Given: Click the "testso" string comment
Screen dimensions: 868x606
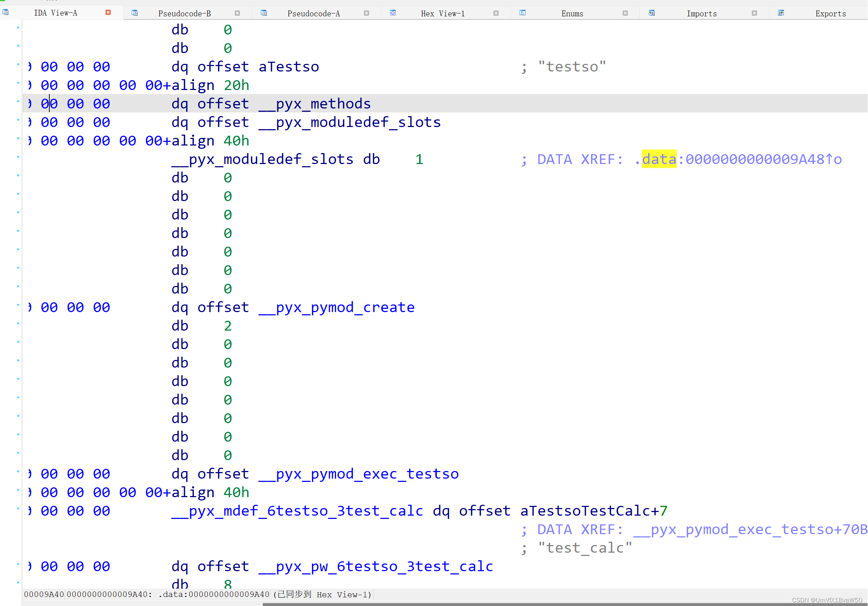Looking at the screenshot, I should [x=572, y=66].
